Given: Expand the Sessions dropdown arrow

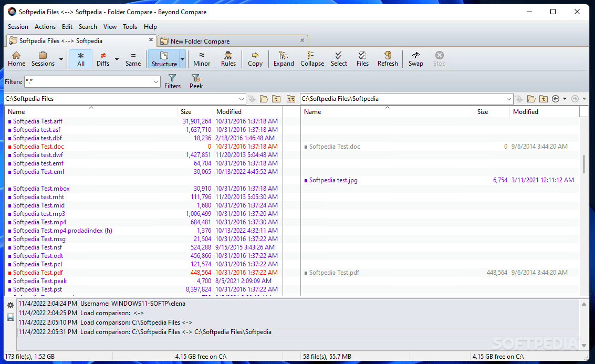Looking at the screenshot, I should tap(61, 59).
